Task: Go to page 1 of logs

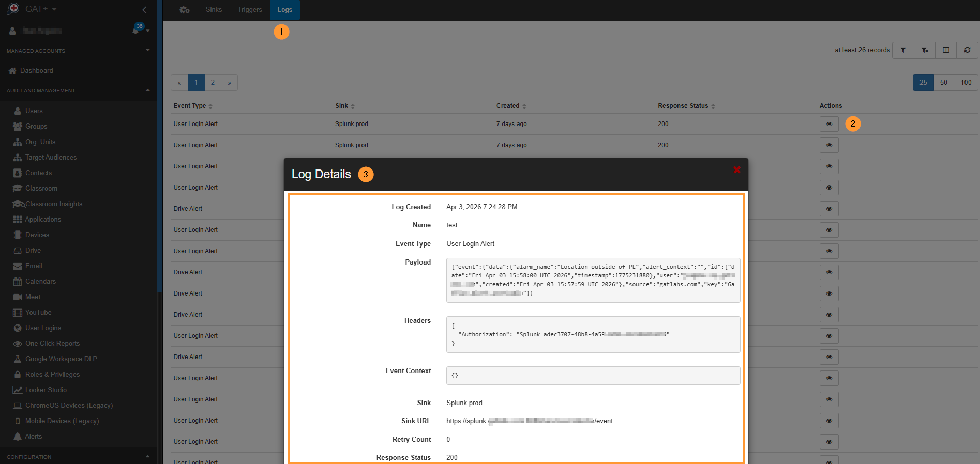Action: tap(196, 83)
